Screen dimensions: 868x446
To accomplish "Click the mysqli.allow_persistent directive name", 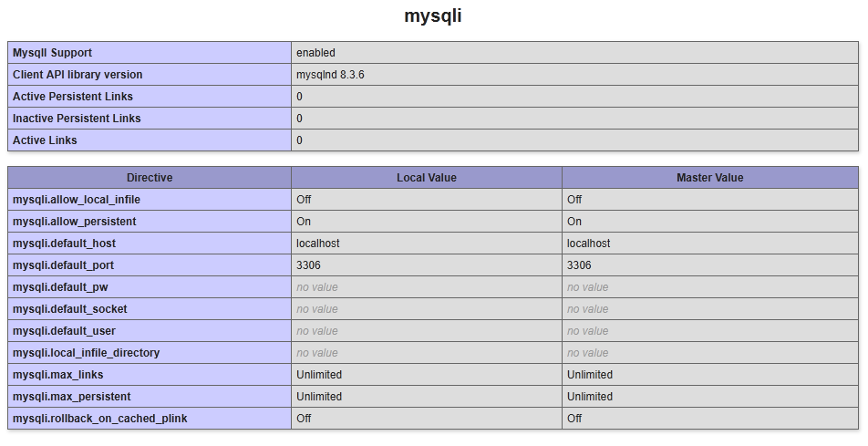I will tap(75, 222).
